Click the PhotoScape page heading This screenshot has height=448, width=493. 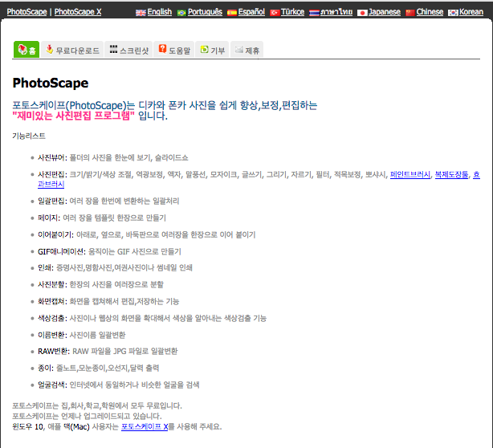51,83
